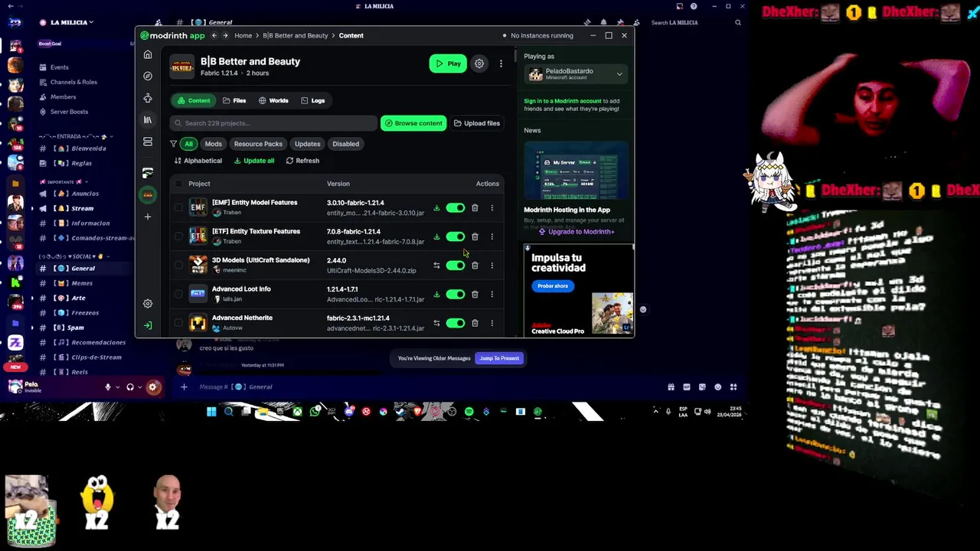Open WhatsApp from the taskbar
Viewport: 980px width, 551px height.
tap(315, 412)
